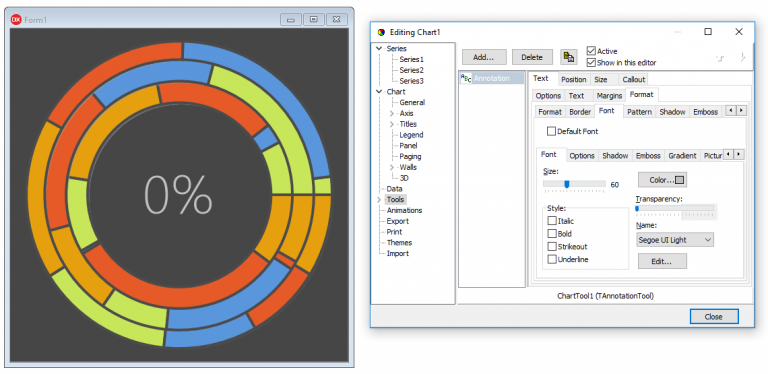Click the move-down arrow icon in toolbar
The height and width of the screenshot is (374, 768).
(x=743, y=57)
